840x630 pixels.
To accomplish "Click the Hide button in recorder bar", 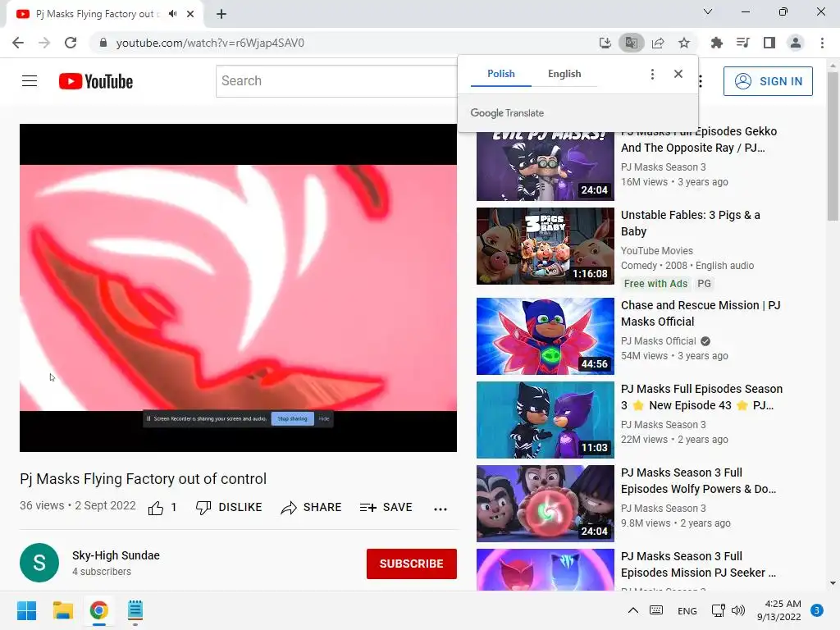I will click(x=324, y=418).
